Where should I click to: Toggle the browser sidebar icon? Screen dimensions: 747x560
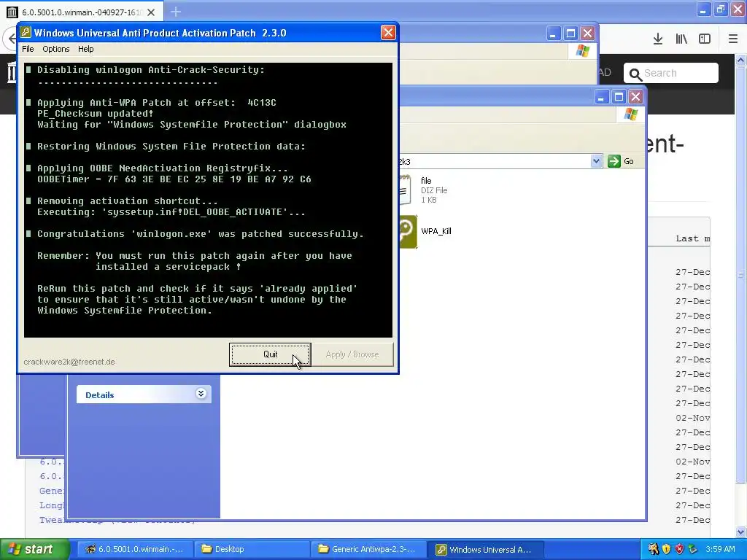point(705,39)
